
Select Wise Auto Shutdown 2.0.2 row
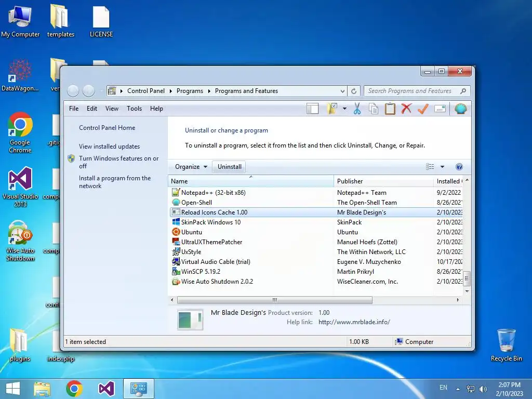pos(315,281)
